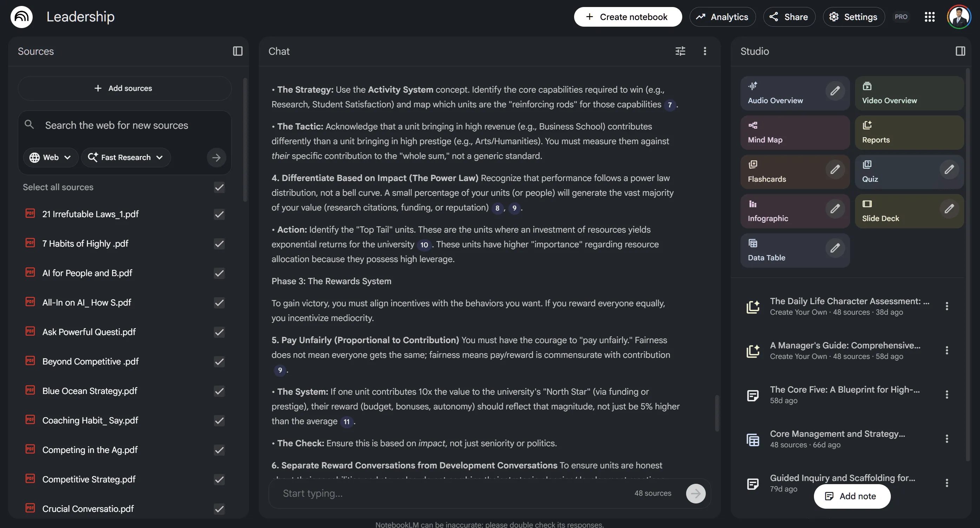Open the Reports studio tile
The image size is (980, 528).
[909, 132]
